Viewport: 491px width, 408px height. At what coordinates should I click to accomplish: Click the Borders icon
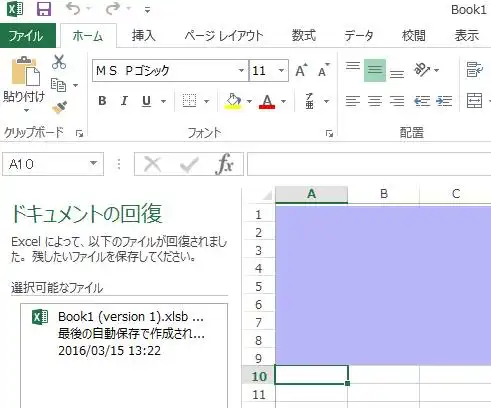(x=189, y=100)
